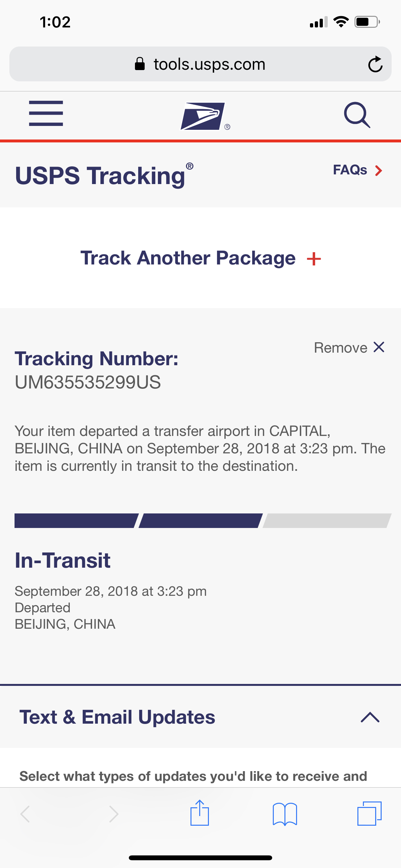This screenshot has height=868, width=401.
Task: Tap the iOS home indicator bar
Action: click(x=200, y=858)
